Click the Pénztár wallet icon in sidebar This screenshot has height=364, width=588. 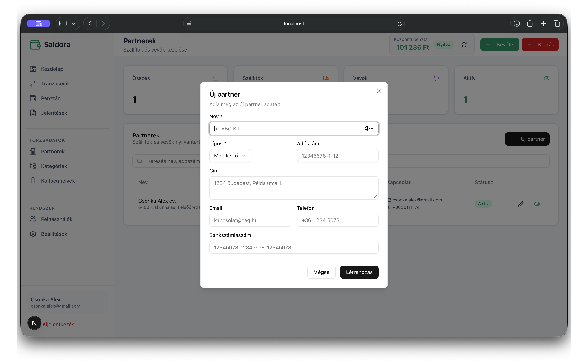coord(33,98)
